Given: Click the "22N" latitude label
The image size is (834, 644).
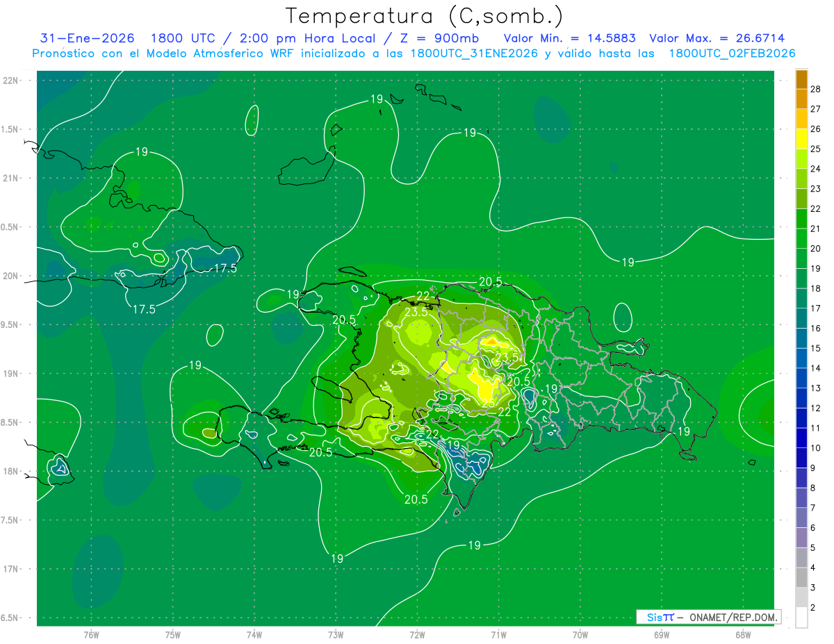Looking at the screenshot, I should click(x=12, y=80).
